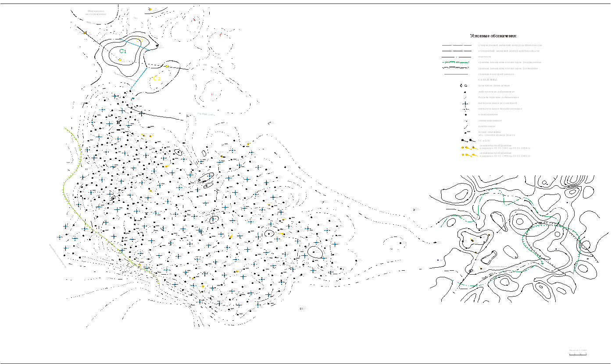Click the black hatched boundary line in legend
The height and width of the screenshot is (364, 611).
(456, 68)
